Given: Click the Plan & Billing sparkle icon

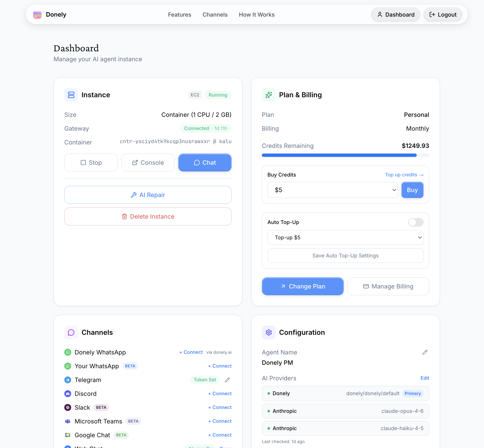Looking at the screenshot, I should pyautogui.click(x=269, y=95).
